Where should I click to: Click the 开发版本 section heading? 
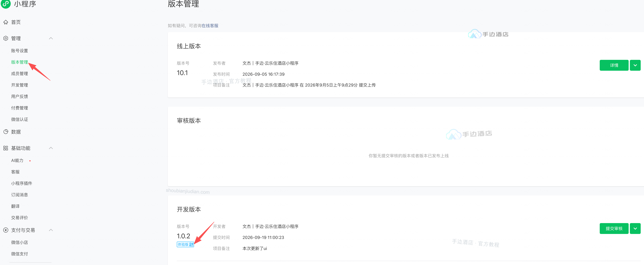coord(189,209)
